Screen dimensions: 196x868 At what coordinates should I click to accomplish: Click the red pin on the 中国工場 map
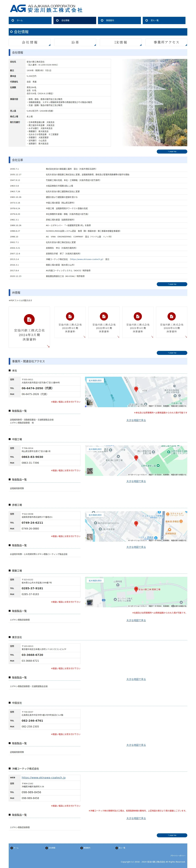coord(136,458)
